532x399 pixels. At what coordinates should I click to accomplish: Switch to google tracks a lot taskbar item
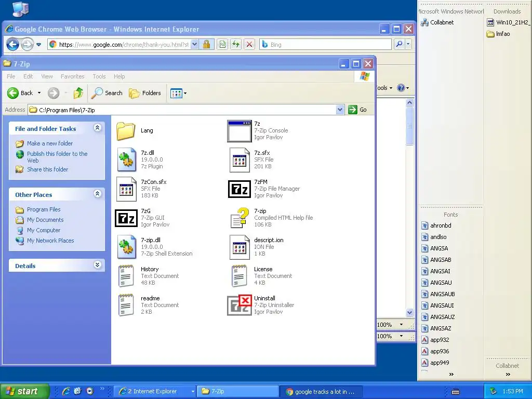[321, 392]
